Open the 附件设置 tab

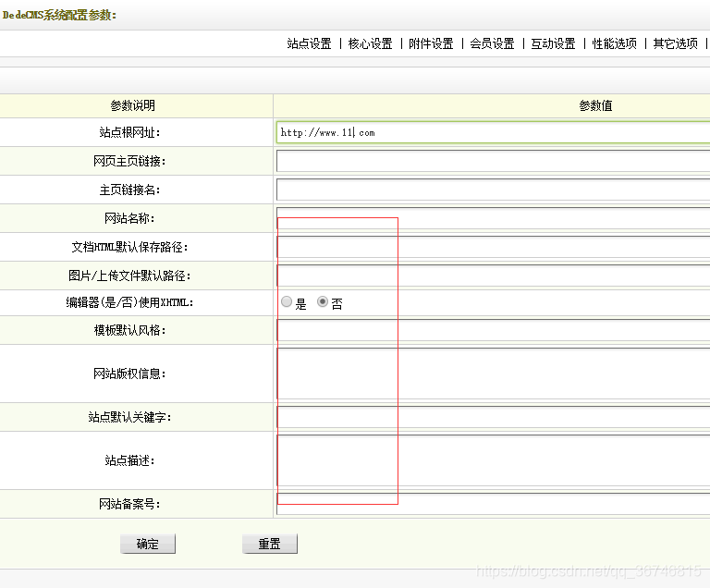click(x=431, y=43)
